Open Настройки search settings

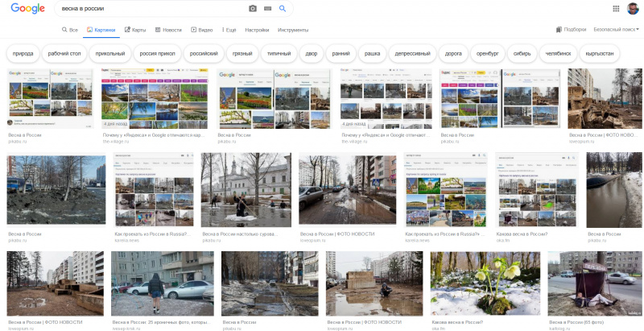click(x=257, y=30)
